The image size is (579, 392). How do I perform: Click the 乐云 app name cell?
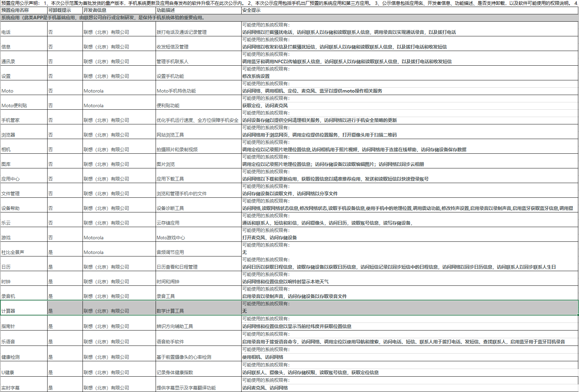24,220
